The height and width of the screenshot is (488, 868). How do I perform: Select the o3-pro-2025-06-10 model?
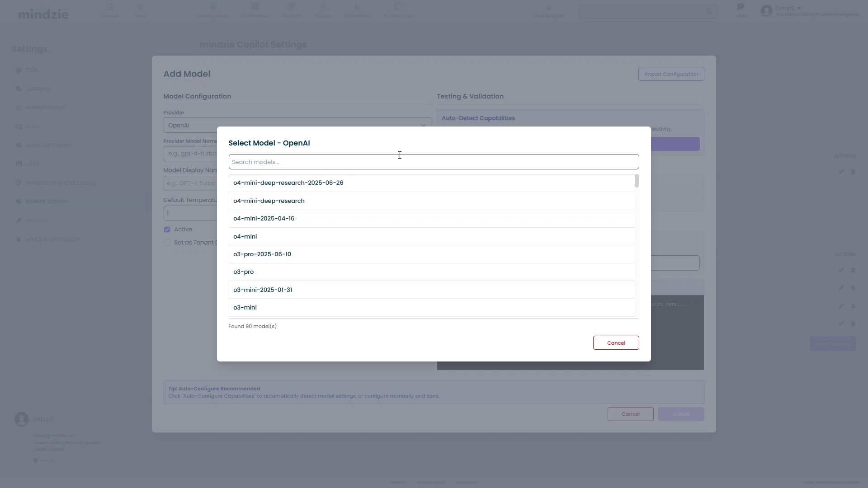tap(432, 254)
